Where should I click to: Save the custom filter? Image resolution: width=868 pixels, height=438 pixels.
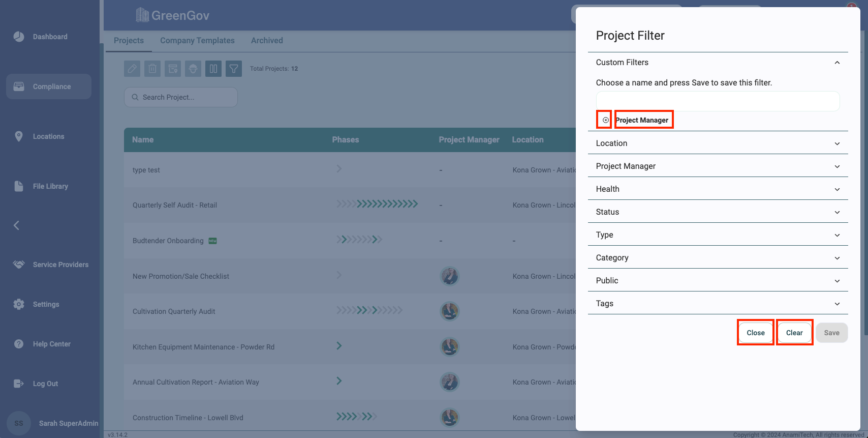pos(832,333)
